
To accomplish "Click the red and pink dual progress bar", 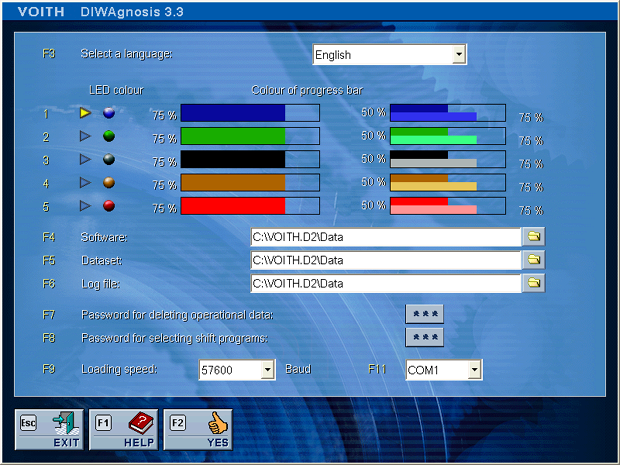I will 448,206.
